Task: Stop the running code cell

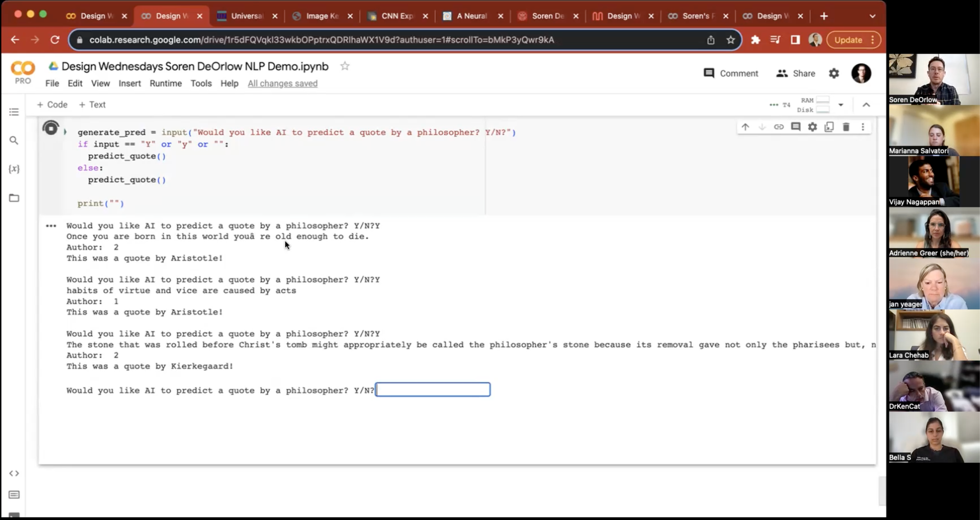Action: pyautogui.click(x=50, y=128)
